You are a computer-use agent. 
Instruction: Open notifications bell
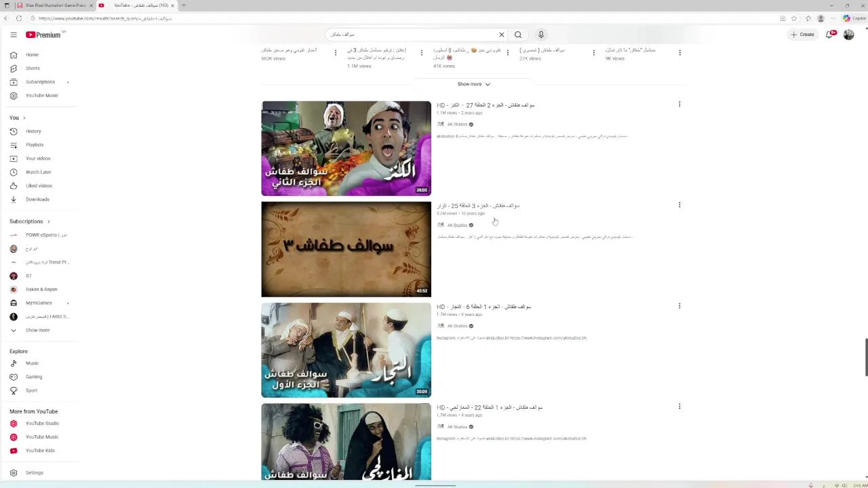pos(830,35)
